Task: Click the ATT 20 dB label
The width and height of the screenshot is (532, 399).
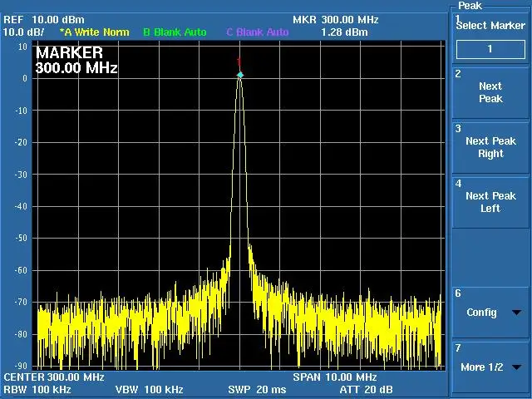Action: (366, 390)
